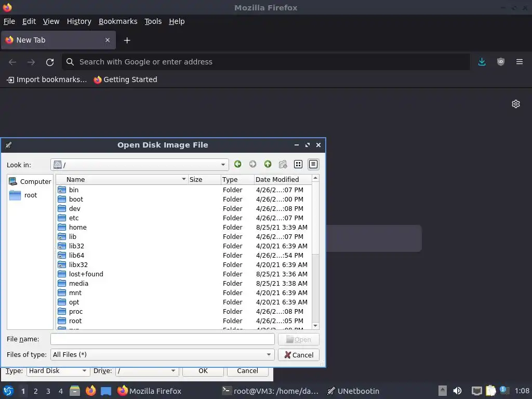Open the Firefox View menu
Viewport: 532px width, 399px height.
(x=51, y=21)
